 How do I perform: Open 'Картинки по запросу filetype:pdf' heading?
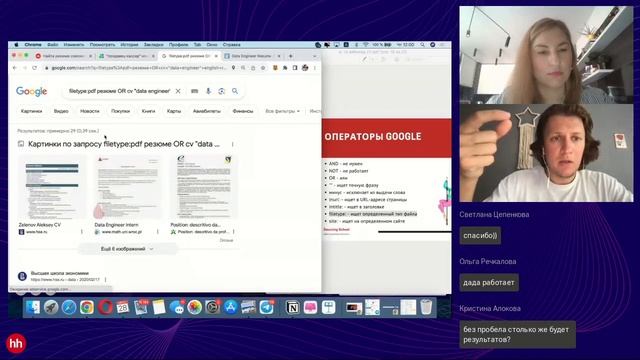point(124,144)
